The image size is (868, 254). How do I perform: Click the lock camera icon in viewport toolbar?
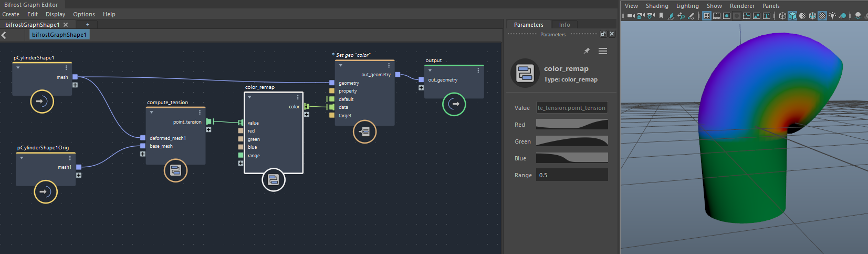click(641, 16)
